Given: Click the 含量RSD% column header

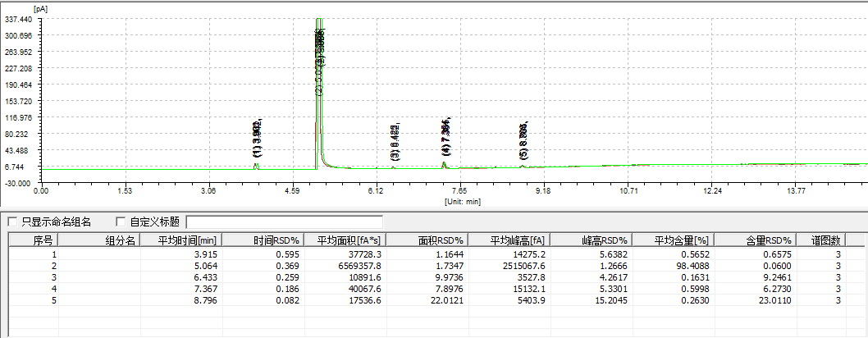Looking at the screenshot, I should 757,240.
